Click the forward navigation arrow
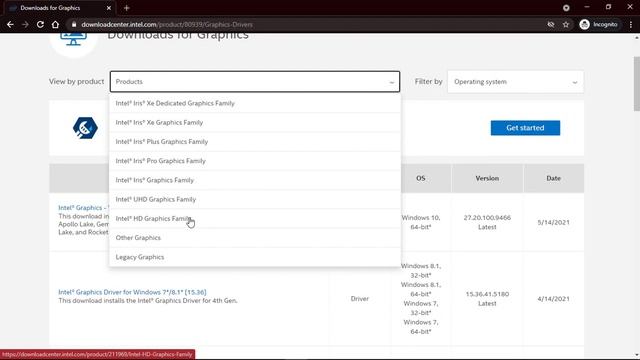Screen dimensions: 640x360 pos(25,24)
